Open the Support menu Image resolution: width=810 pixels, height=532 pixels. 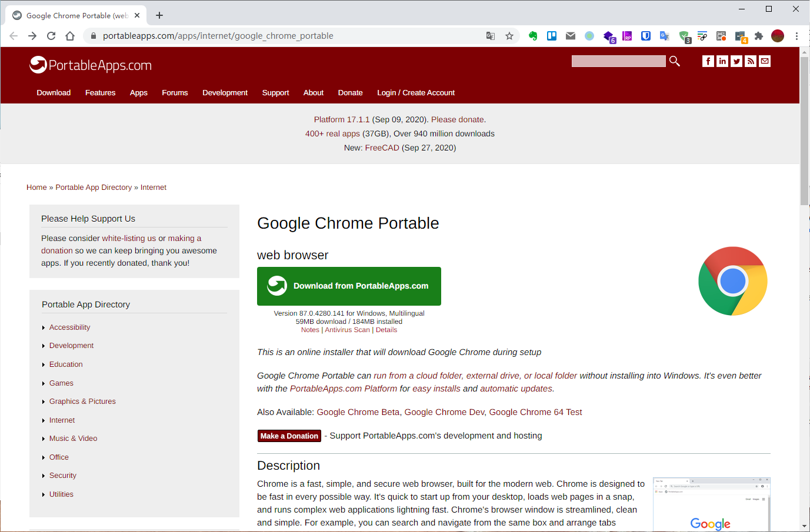click(x=275, y=93)
